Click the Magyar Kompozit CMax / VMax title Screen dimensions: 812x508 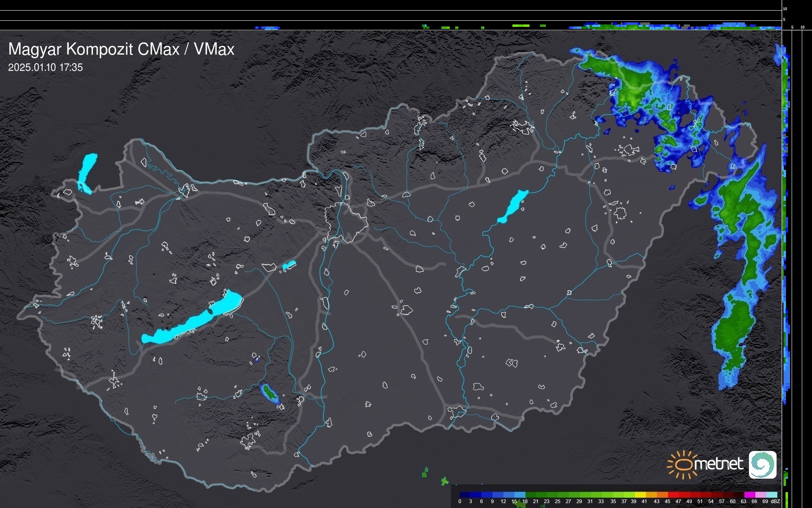pos(121,49)
